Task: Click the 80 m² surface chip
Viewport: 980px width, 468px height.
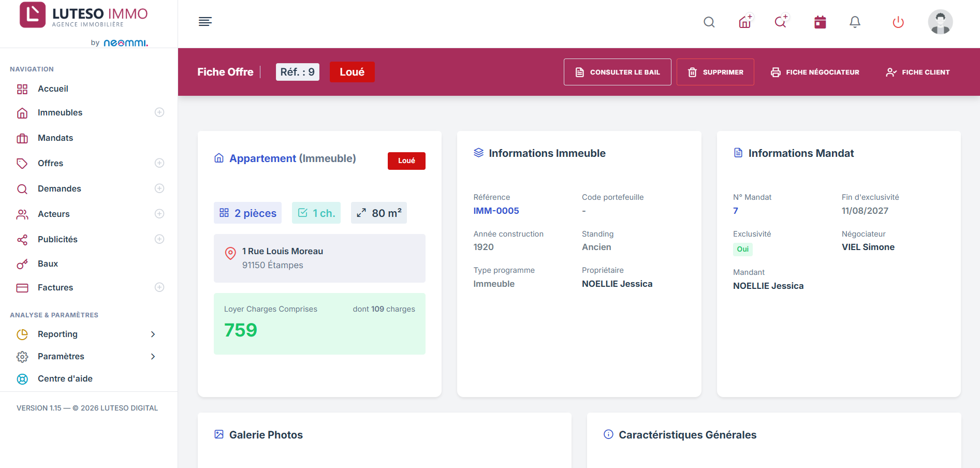Action: tap(379, 213)
